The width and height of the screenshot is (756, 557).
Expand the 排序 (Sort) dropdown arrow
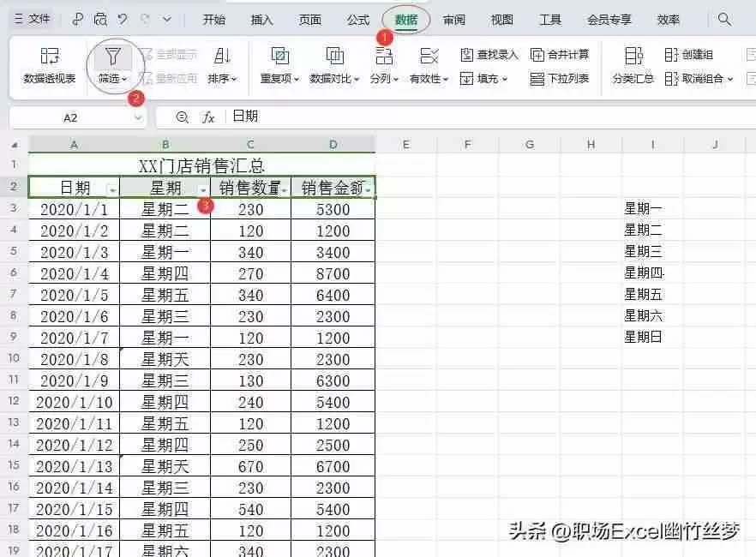click(235, 78)
